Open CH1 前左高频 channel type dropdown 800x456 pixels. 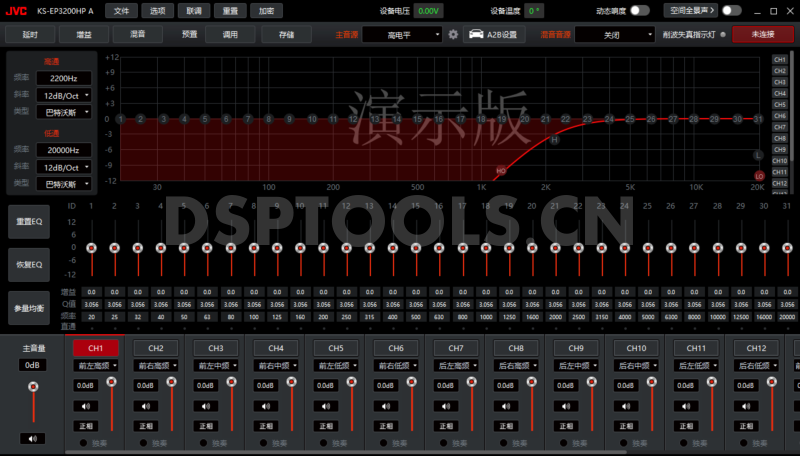pyautogui.click(x=95, y=366)
